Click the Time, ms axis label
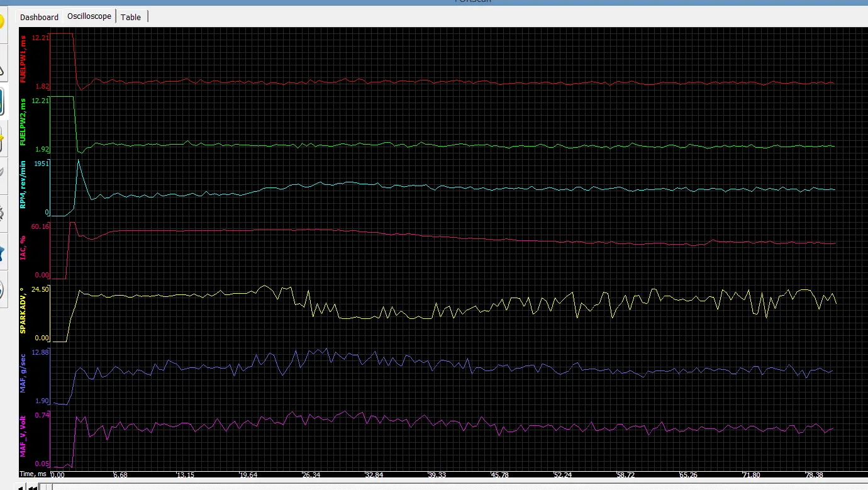This screenshot has height=490, width=868. tap(33, 474)
